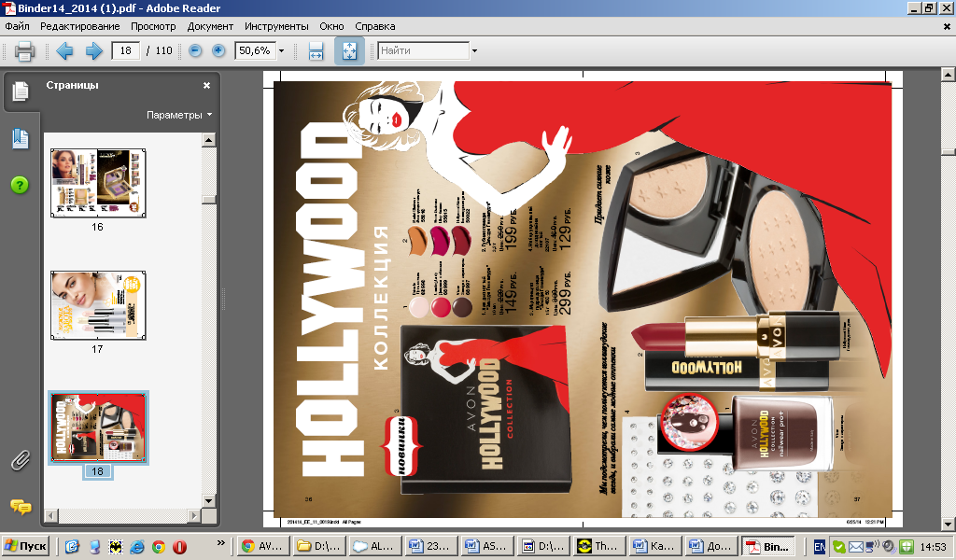Viewport: 956px width, 560px height.
Task: Click thumbnails panel scroll left arrow
Action: (x=51, y=515)
